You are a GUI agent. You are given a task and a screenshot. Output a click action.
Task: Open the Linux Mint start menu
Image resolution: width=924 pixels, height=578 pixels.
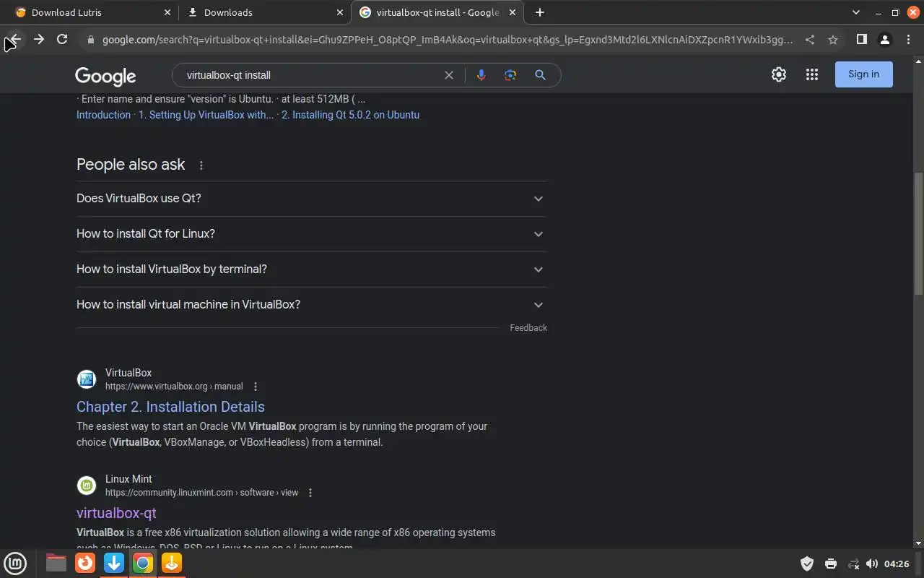(15, 563)
